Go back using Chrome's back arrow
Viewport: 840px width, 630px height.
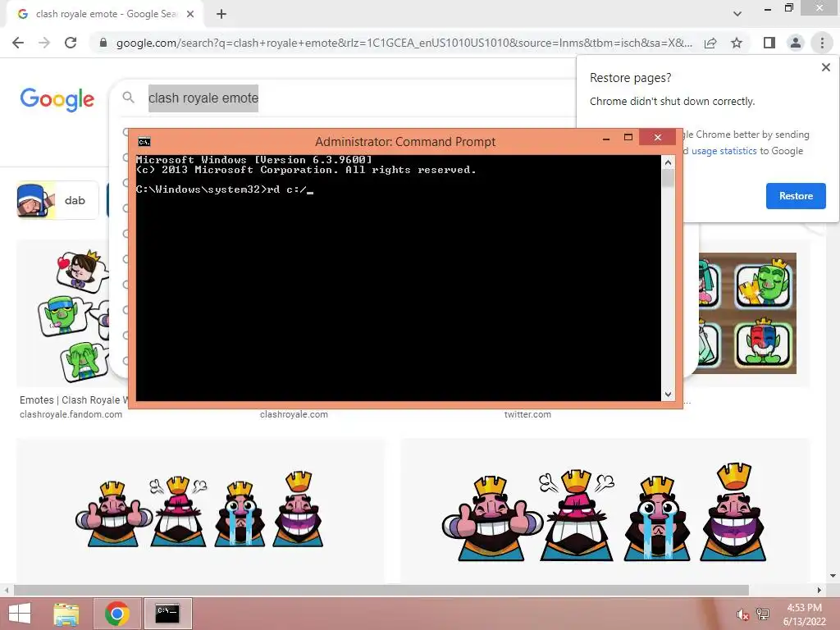(18, 43)
